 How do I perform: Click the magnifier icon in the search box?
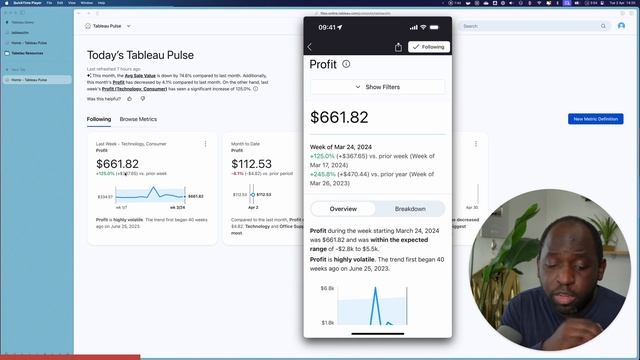click(x=603, y=26)
